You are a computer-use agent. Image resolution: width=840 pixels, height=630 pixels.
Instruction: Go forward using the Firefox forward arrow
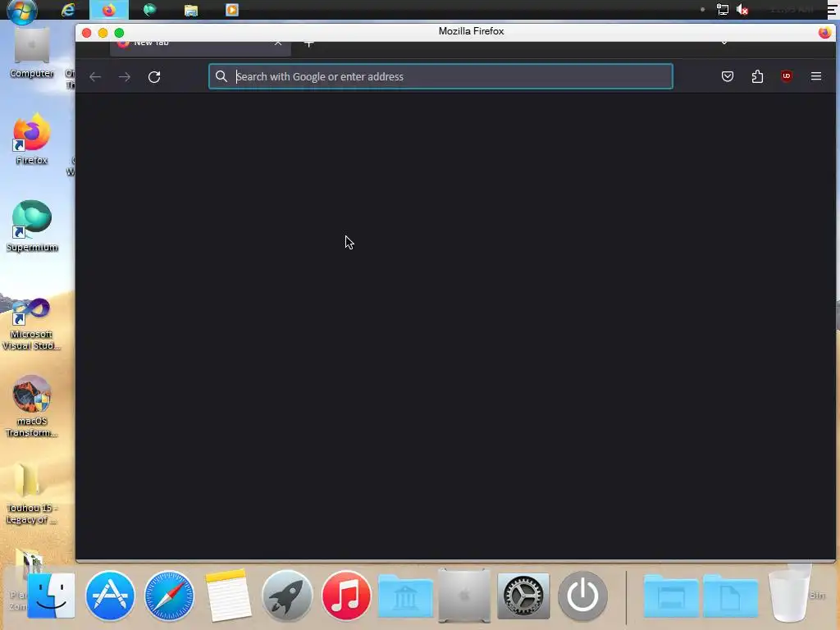125,76
